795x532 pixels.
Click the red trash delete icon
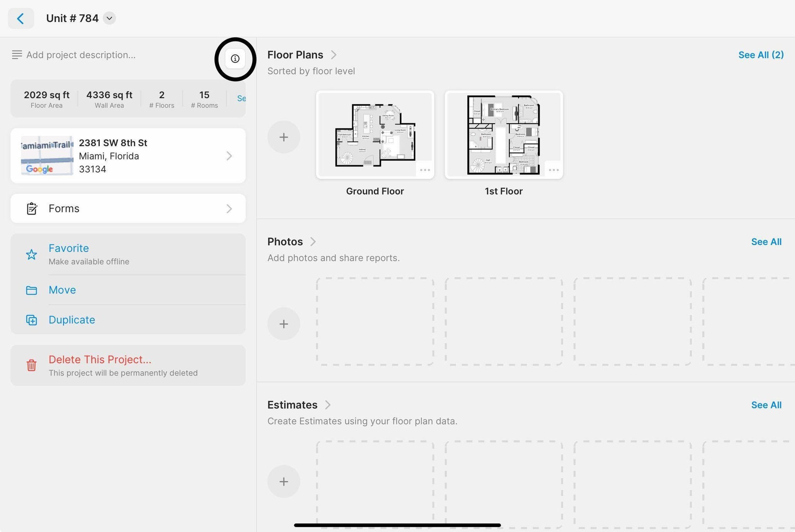click(x=32, y=365)
